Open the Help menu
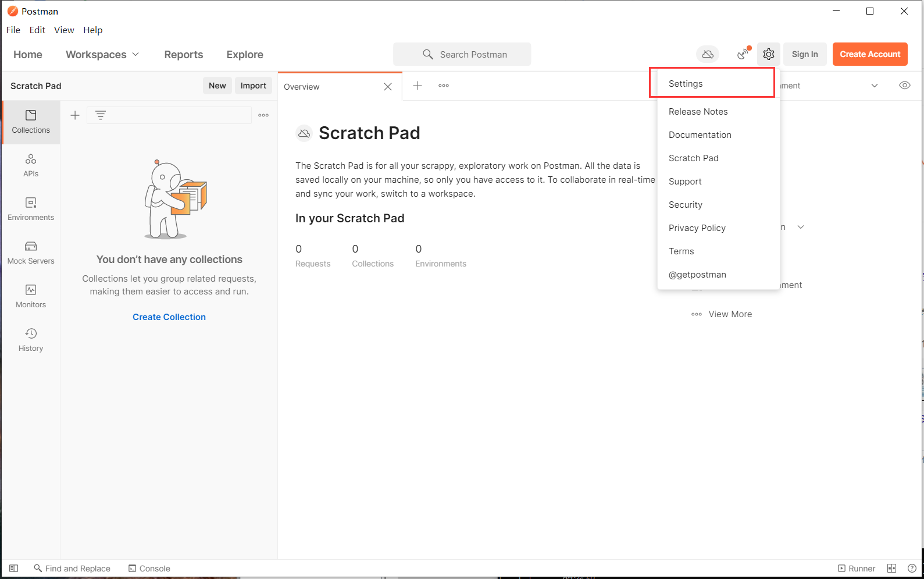 coord(92,30)
